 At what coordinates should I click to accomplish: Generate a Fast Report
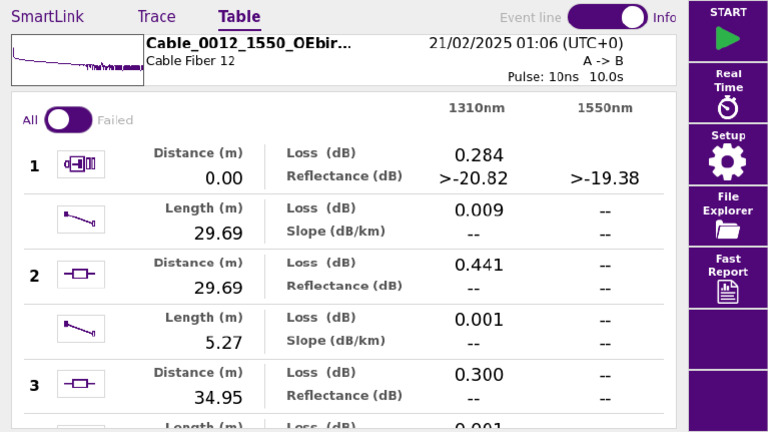pyautogui.click(x=728, y=278)
